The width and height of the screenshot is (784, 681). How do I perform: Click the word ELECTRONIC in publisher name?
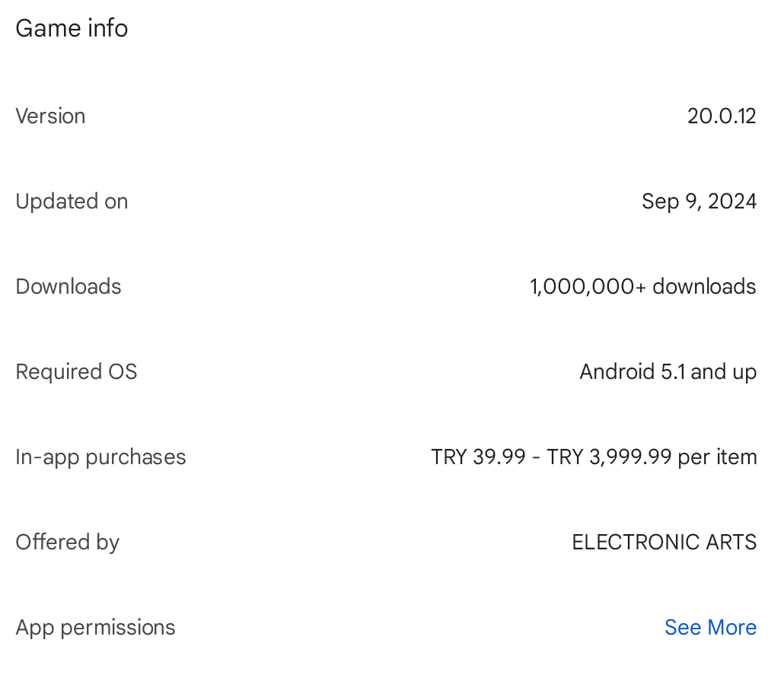(x=629, y=542)
